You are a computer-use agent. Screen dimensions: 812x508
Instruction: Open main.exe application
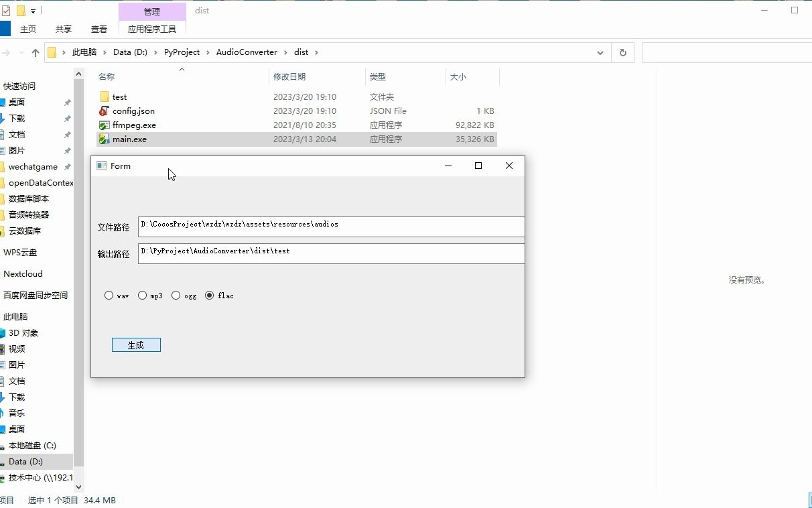129,139
